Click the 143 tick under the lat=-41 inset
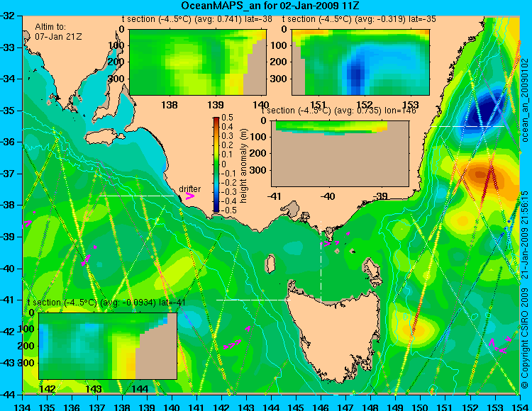Viewport: 532px width, 411px height. [x=94, y=389]
